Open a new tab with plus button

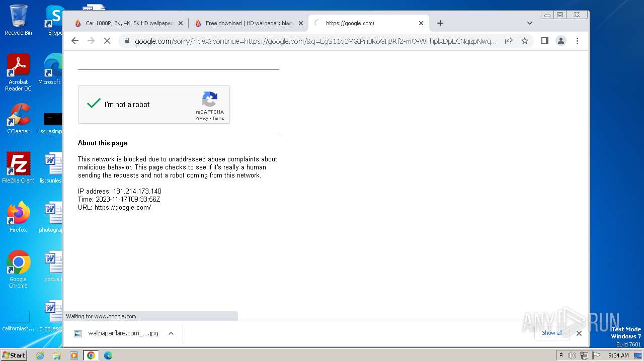click(440, 23)
